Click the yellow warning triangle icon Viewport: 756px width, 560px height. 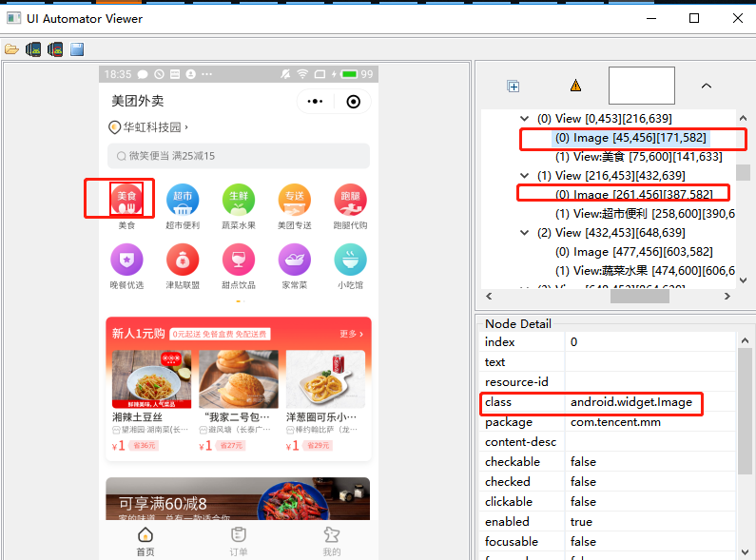coord(575,86)
